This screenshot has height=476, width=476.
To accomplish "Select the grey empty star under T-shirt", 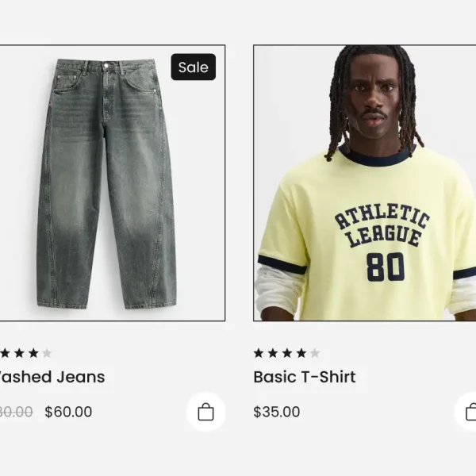I will [x=315, y=353].
